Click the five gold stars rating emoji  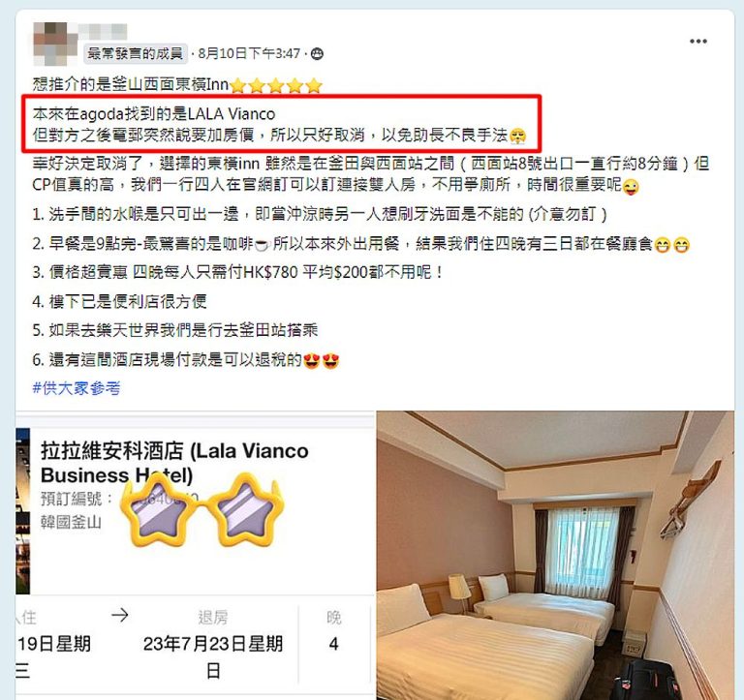(x=276, y=86)
